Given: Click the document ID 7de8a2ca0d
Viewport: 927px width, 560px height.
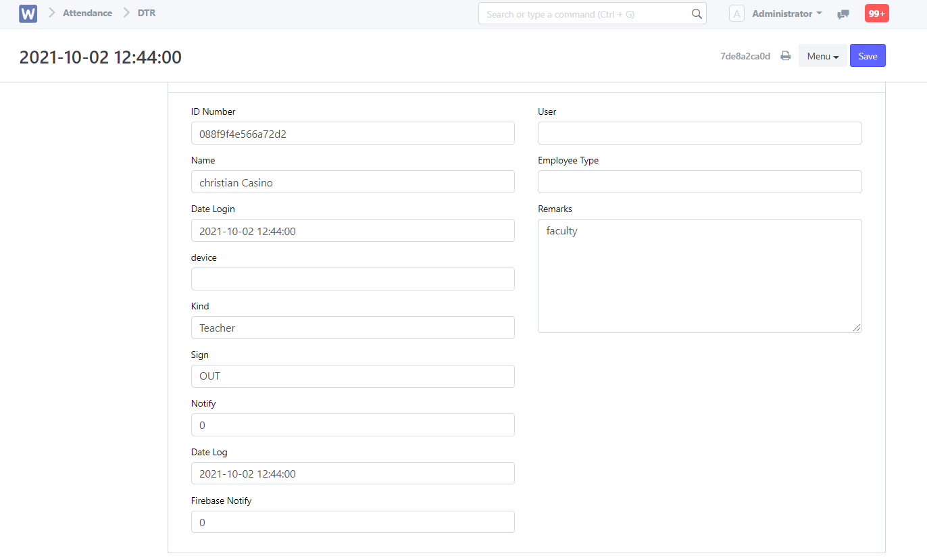Looking at the screenshot, I should pos(745,56).
